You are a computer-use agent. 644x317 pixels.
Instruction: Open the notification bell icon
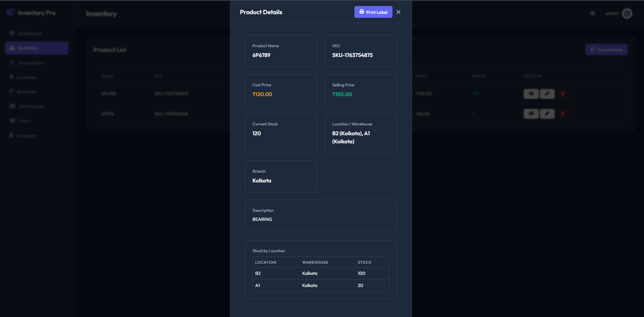click(x=592, y=13)
